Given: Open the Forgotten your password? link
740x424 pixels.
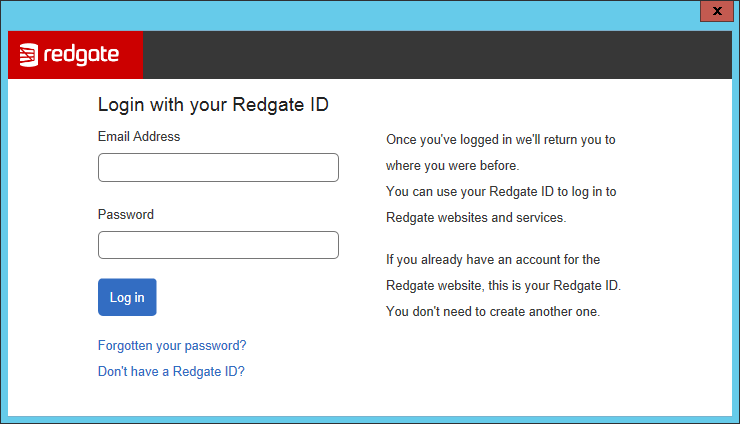Looking at the screenshot, I should click(172, 346).
